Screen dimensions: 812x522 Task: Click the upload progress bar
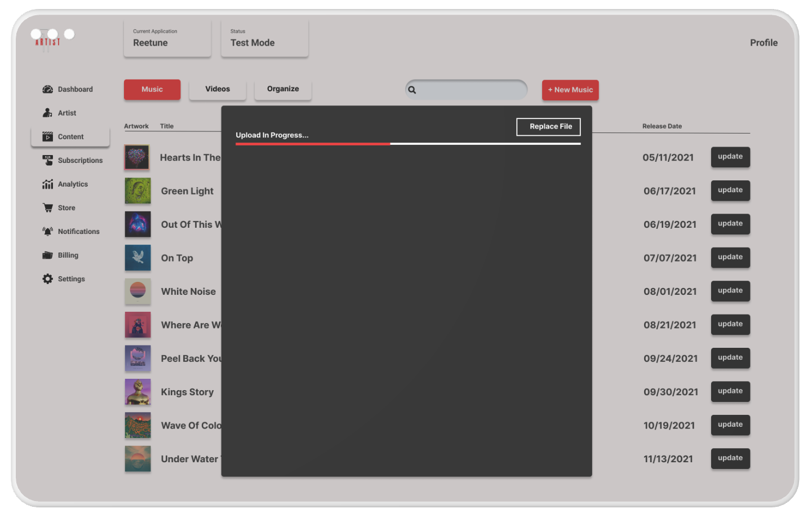point(408,144)
